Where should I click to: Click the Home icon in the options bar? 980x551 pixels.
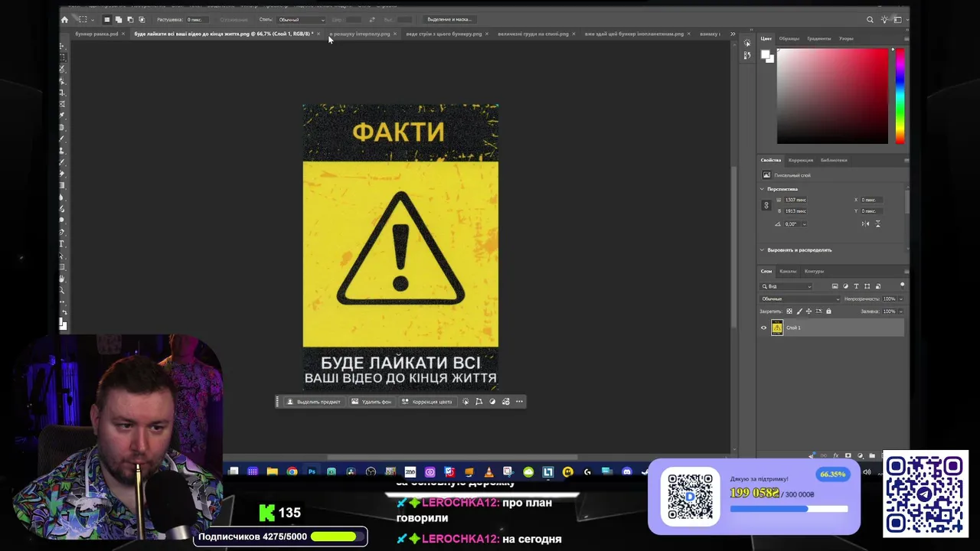64,19
